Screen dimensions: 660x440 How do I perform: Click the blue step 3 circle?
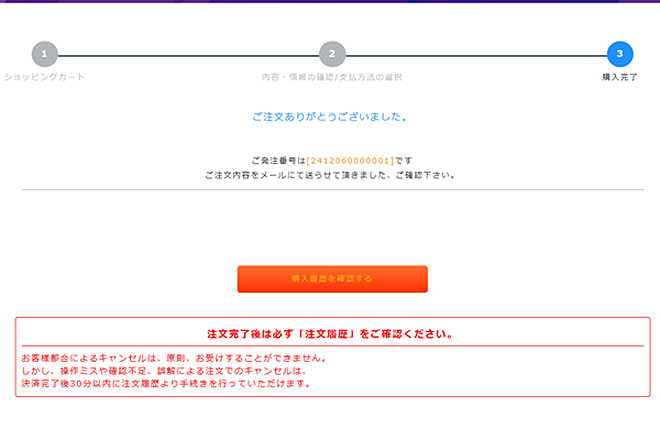619,54
